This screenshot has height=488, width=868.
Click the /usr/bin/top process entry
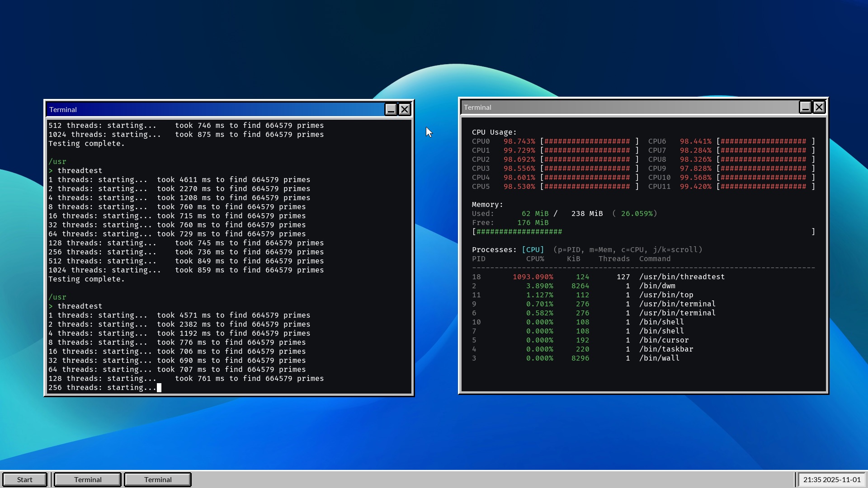tap(666, 295)
